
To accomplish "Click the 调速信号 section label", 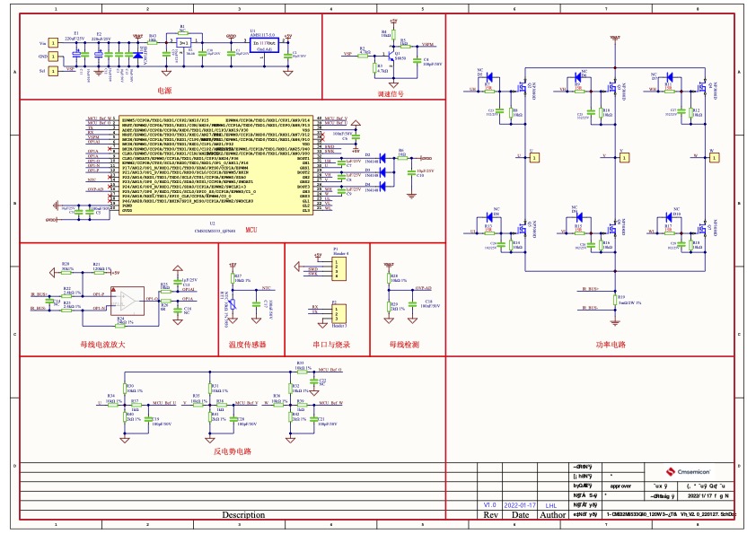I will click(x=389, y=92).
